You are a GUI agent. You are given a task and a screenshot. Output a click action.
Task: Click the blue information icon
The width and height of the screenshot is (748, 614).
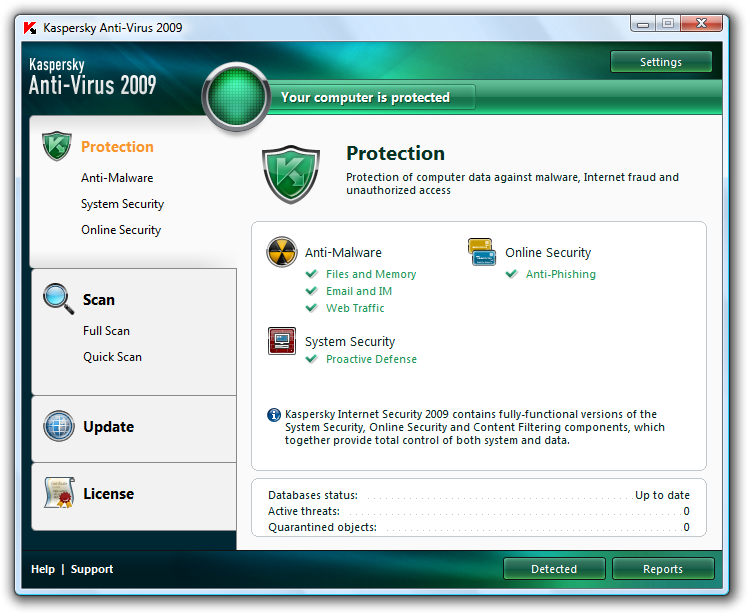click(274, 414)
